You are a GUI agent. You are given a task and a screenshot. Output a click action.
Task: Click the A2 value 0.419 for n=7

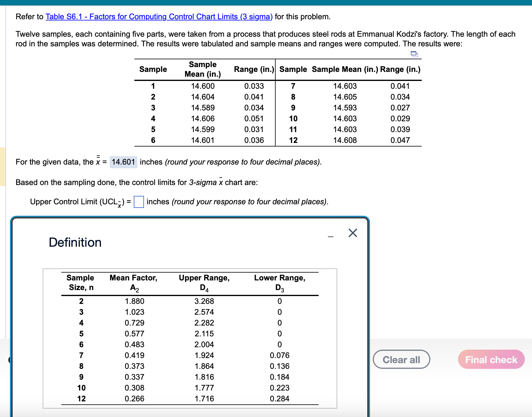coord(134,355)
